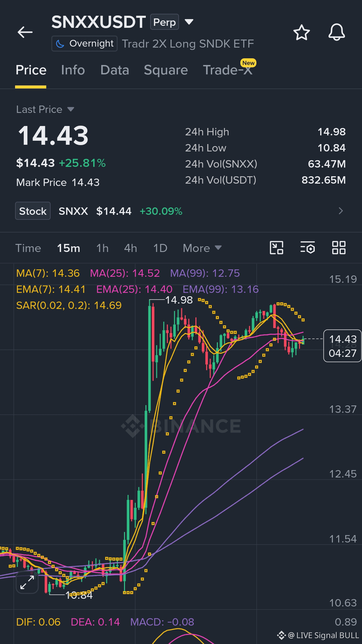Select the 1h timeframe
This screenshot has width=362, height=644.
tap(102, 248)
